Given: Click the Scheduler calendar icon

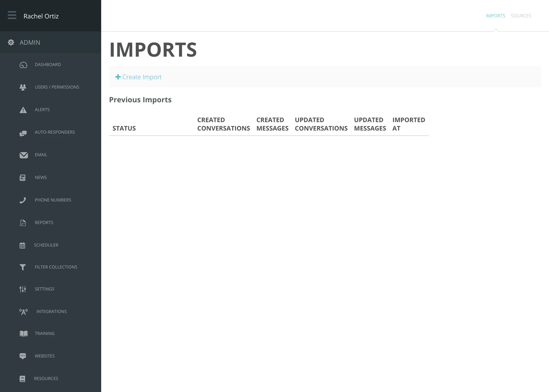Looking at the screenshot, I should pos(22,245).
